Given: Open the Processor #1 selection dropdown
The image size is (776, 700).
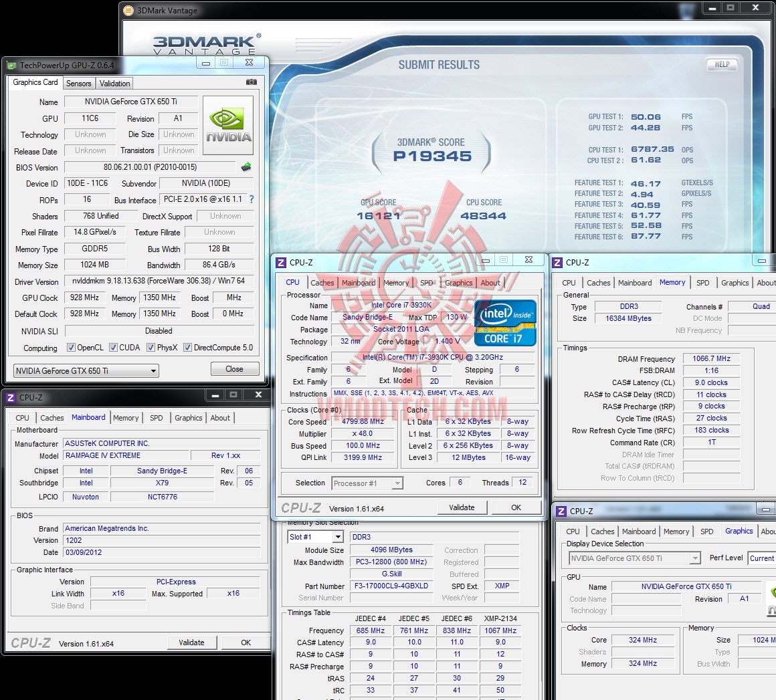Looking at the screenshot, I should (x=367, y=483).
